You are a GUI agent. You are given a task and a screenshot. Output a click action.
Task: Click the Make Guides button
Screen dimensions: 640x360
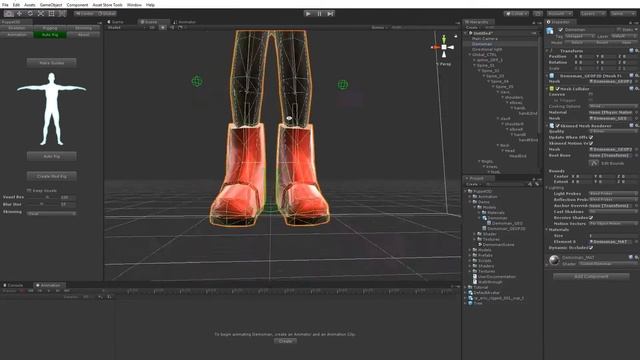pyautogui.click(x=51, y=63)
